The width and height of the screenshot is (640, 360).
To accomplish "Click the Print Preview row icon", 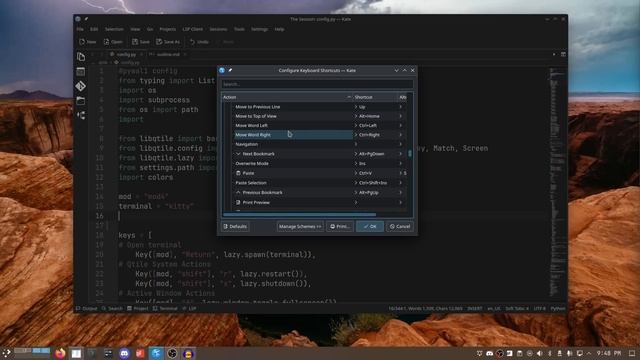I will [238, 202].
